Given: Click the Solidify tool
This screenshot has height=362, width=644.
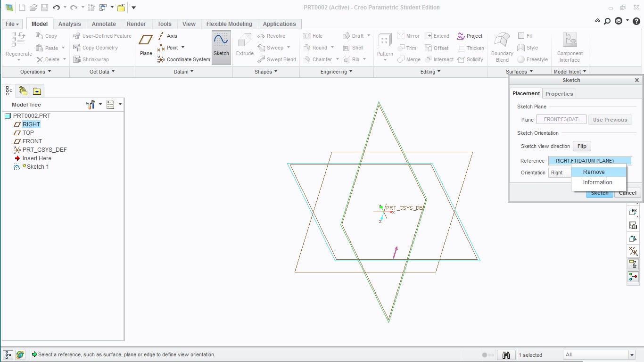Looking at the screenshot, I should pos(470,59).
